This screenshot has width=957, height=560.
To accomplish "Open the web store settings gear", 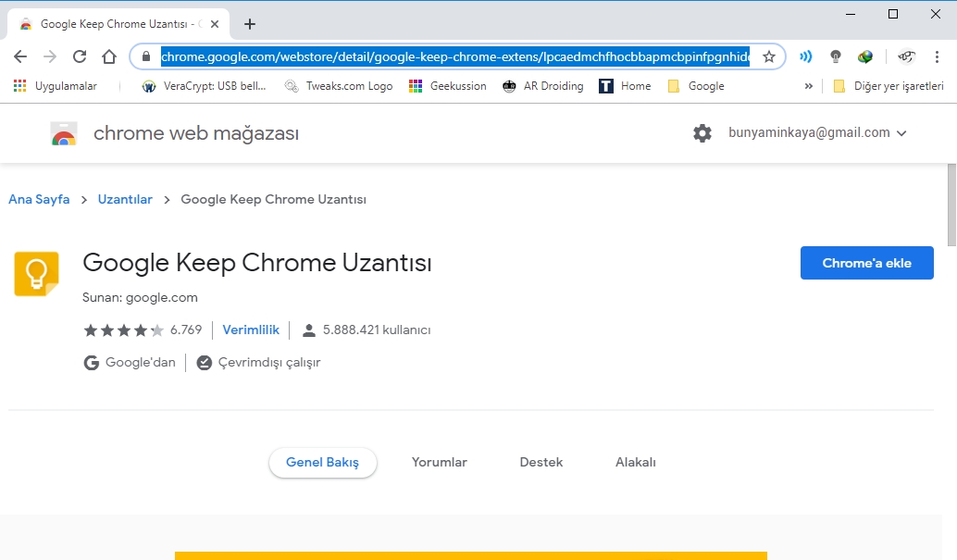I will tap(702, 133).
